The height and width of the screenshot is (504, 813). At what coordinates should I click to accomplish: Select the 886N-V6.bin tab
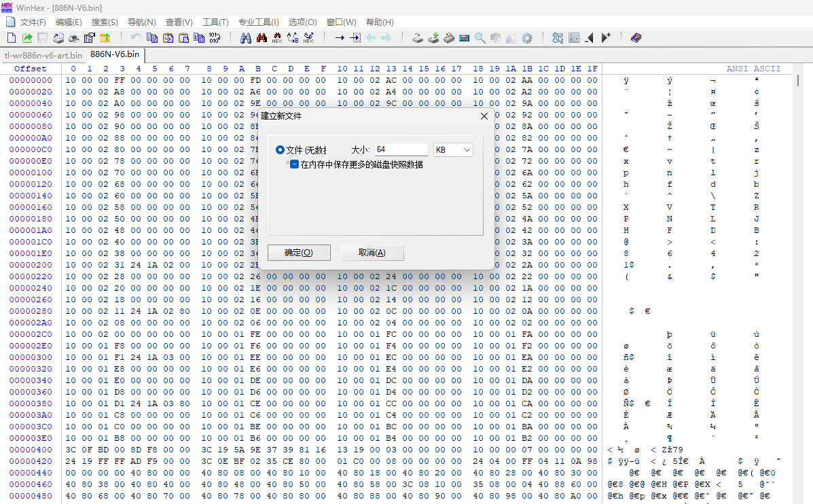tap(115, 54)
